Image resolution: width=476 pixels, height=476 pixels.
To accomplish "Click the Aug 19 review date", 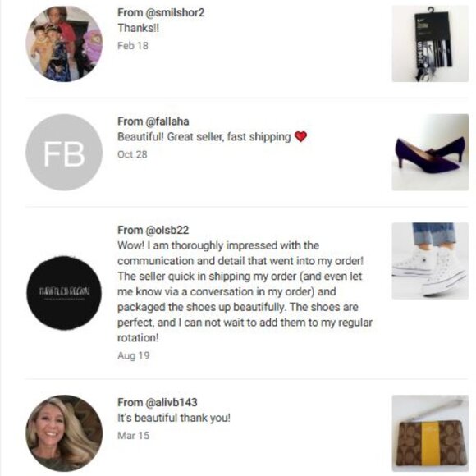I will click(134, 355).
